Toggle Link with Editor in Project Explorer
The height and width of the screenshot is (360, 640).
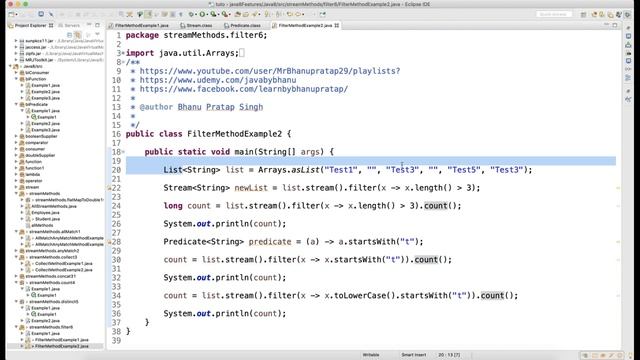[77, 35]
